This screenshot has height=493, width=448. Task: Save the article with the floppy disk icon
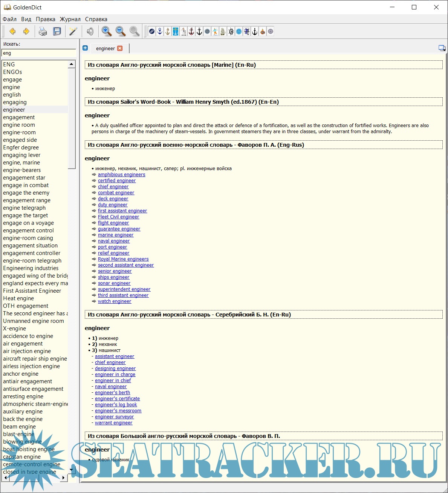coord(57,31)
